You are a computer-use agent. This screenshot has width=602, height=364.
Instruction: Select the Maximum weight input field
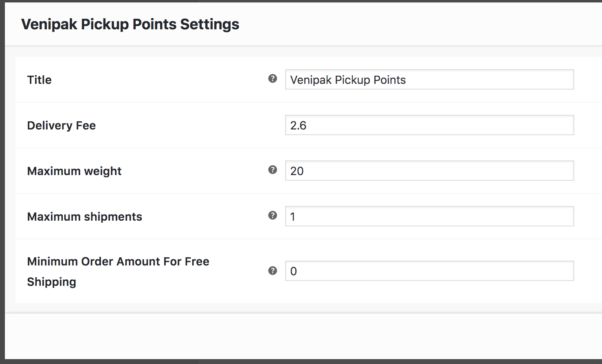[x=429, y=171]
